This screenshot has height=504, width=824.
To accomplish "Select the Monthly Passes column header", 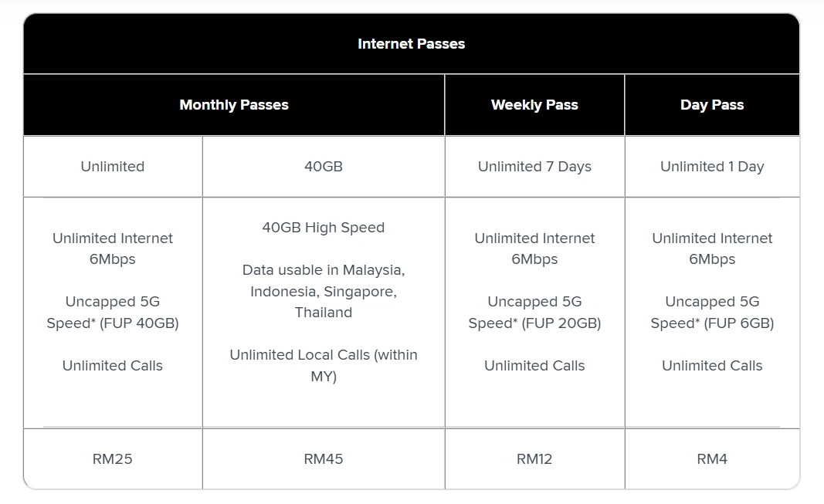I will coord(234,105).
